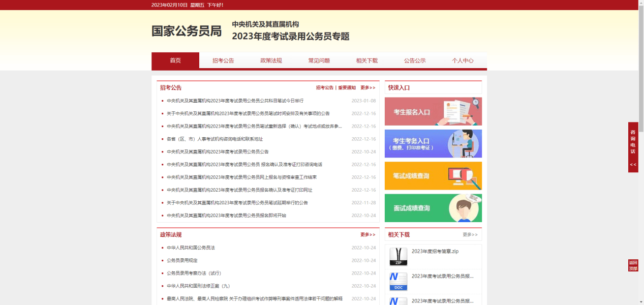Open the announcement 公共科目笔试今日举行
This screenshot has width=644, height=305.
tap(235, 101)
